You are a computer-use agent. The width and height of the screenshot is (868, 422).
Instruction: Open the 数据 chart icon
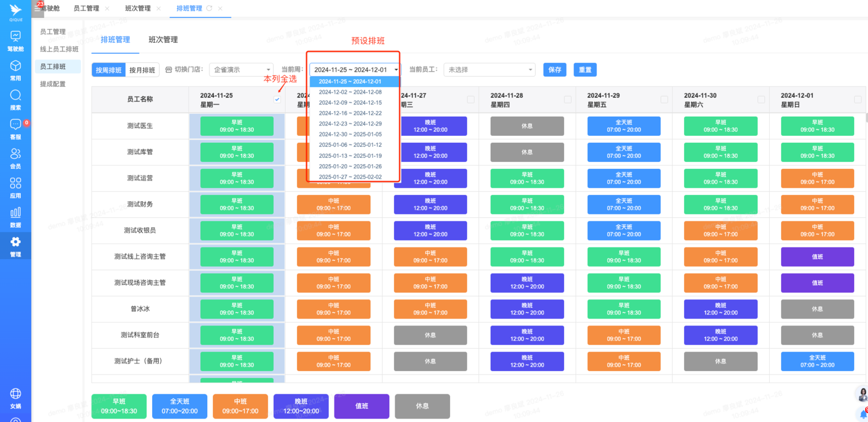click(x=16, y=213)
